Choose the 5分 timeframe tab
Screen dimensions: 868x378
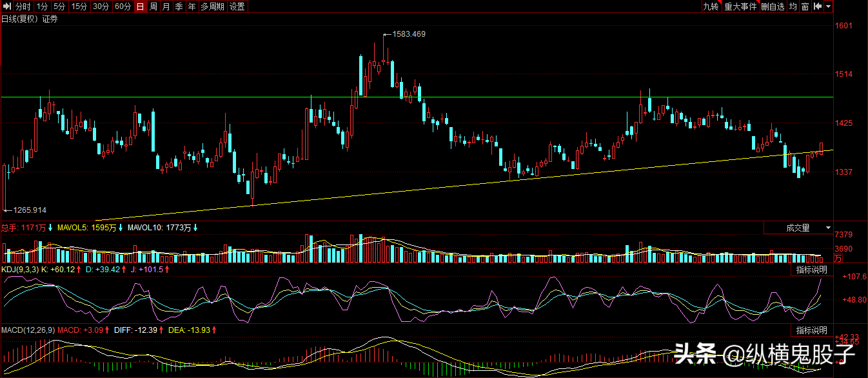(59, 6)
